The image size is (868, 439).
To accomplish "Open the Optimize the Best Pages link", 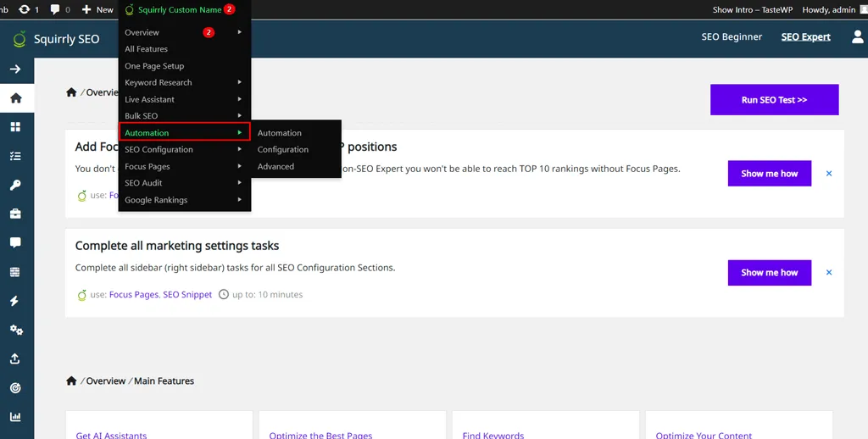I will pyautogui.click(x=320, y=435).
